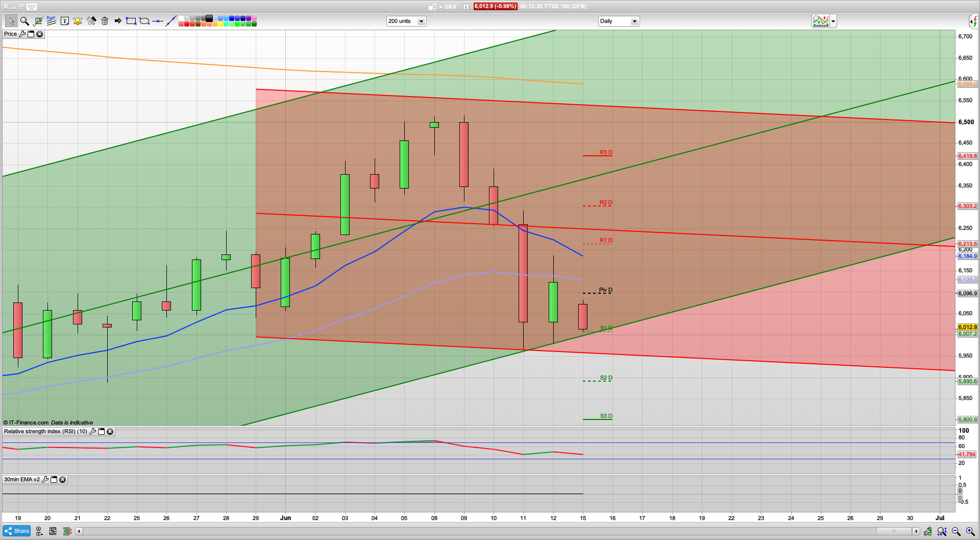Viewport: 980px width, 540px height.
Task: Pick the bright red color swatch
Action: [x=187, y=24]
